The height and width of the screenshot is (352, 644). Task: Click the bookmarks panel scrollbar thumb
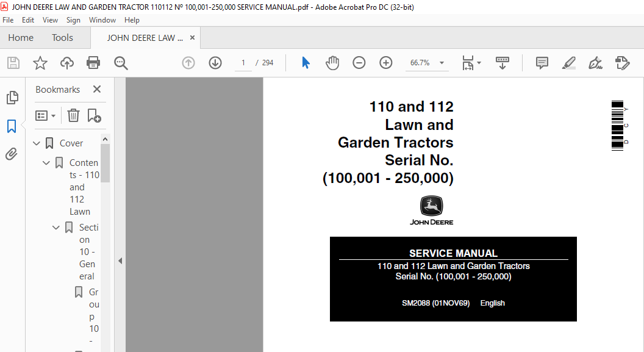[105, 163]
